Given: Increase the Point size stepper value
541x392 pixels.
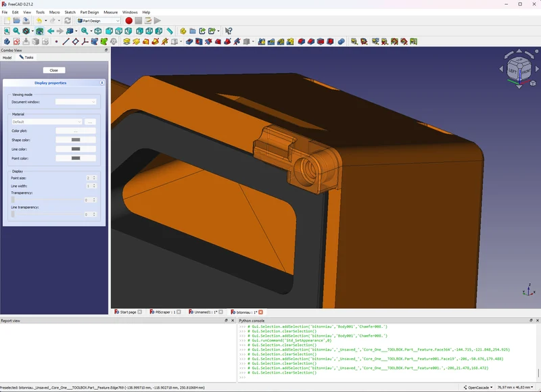Looking at the screenshot, I should point(94,176).
